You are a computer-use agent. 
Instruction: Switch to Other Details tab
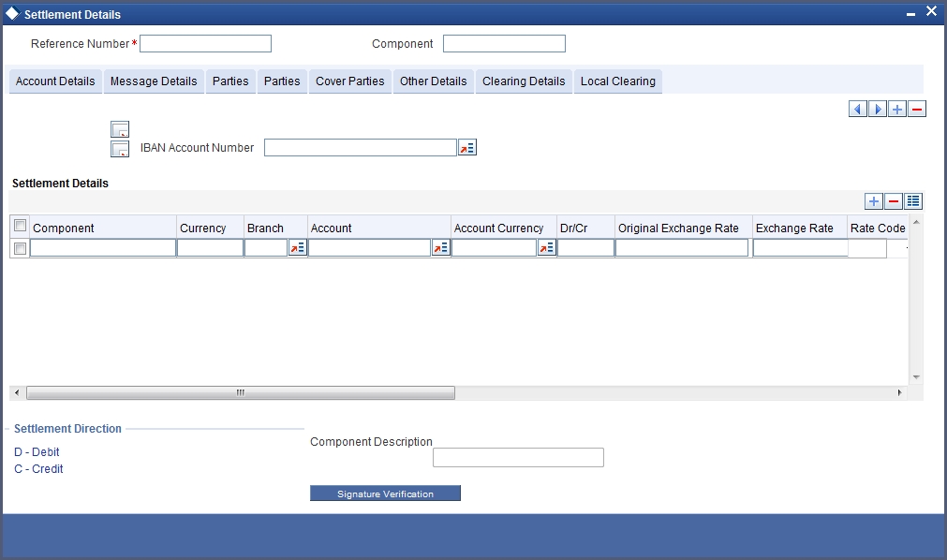click(x=433, y=81)
